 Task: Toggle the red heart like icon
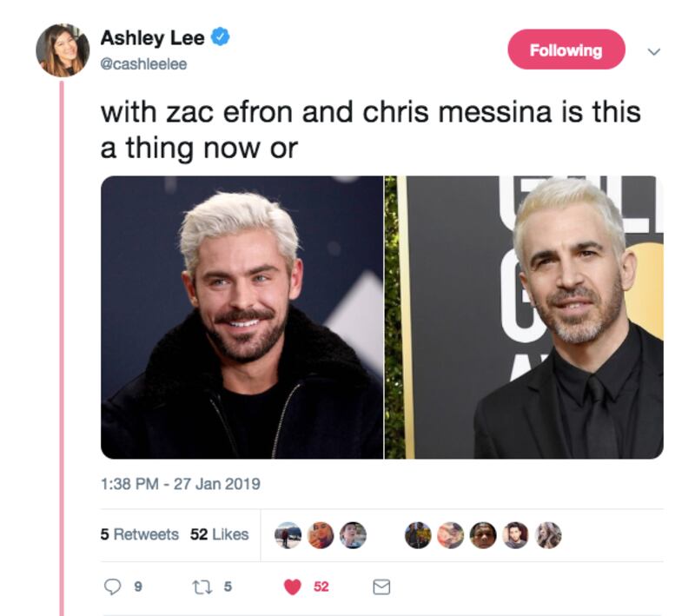293,587
